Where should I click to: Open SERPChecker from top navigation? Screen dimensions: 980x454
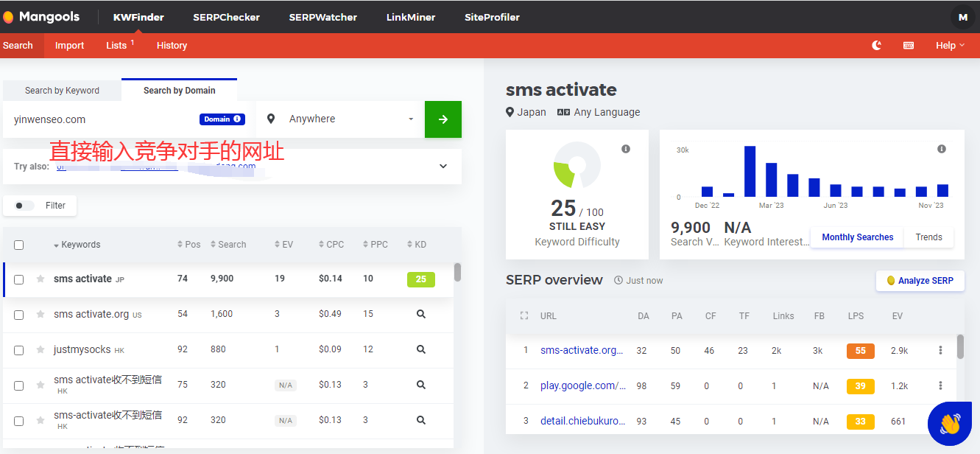(x=226, y=17)
